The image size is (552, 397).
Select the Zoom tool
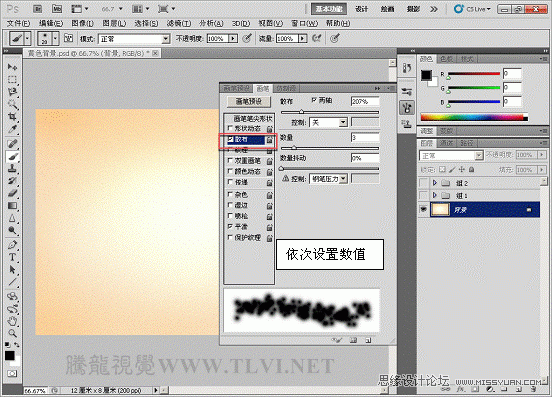12,333
